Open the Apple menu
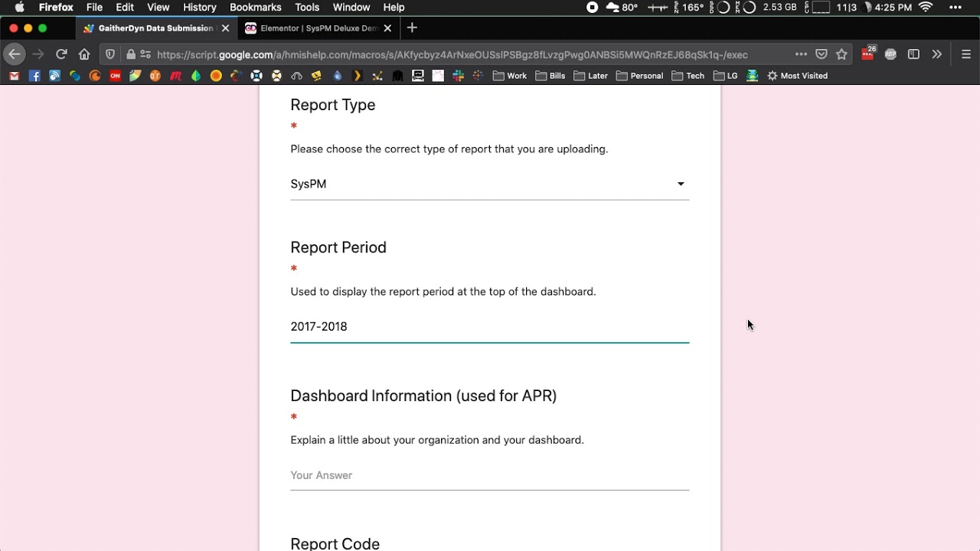 (x=20, y=7)
